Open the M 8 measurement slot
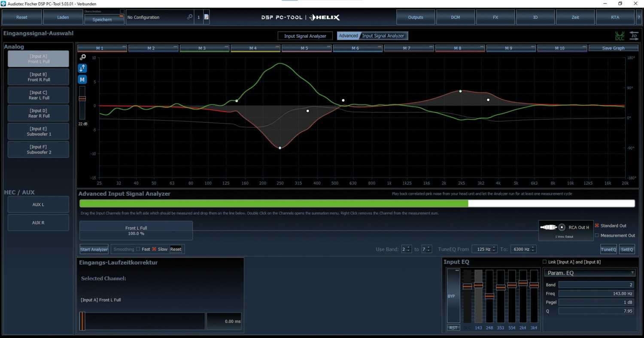The width and height of the screenshot is (644, 338). [460, 48]
